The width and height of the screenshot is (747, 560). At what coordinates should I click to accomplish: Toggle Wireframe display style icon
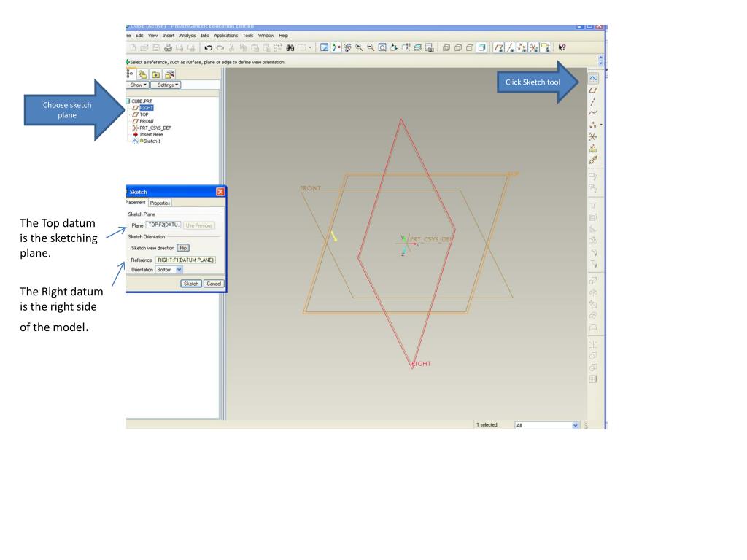446,47
